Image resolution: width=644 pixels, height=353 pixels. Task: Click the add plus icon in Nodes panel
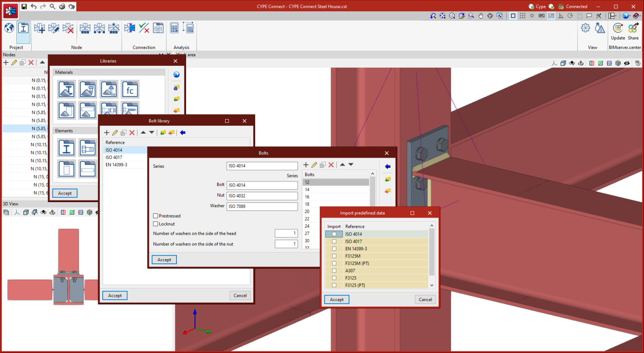point(6,62)
